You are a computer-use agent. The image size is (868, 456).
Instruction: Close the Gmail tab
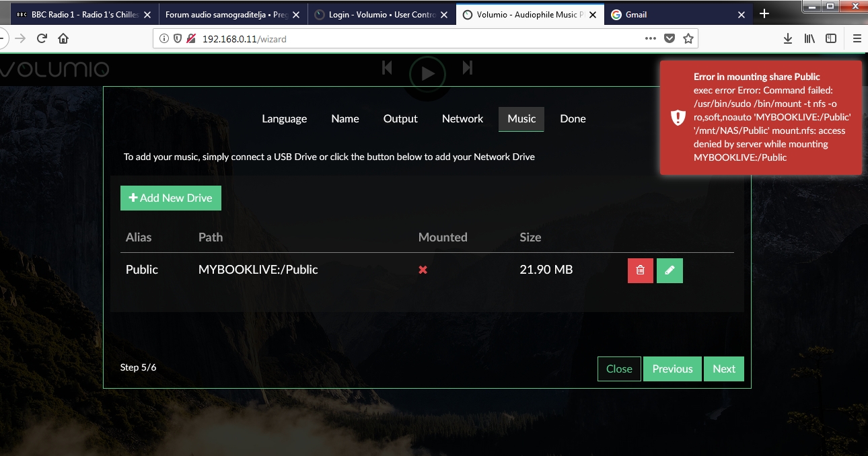[742, 15]
